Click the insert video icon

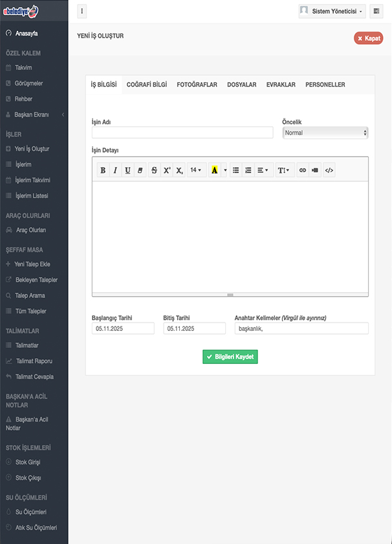pyautogui.click(x=315, y=170)
